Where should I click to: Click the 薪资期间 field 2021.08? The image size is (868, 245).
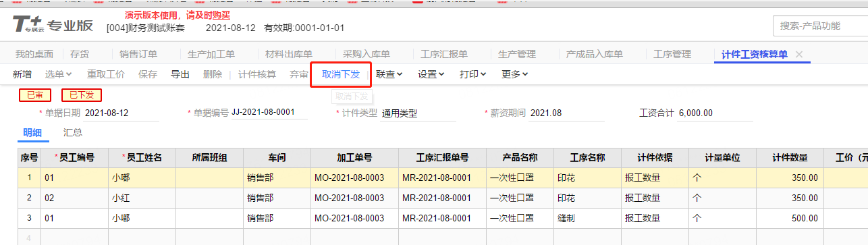tap(567, 113)
